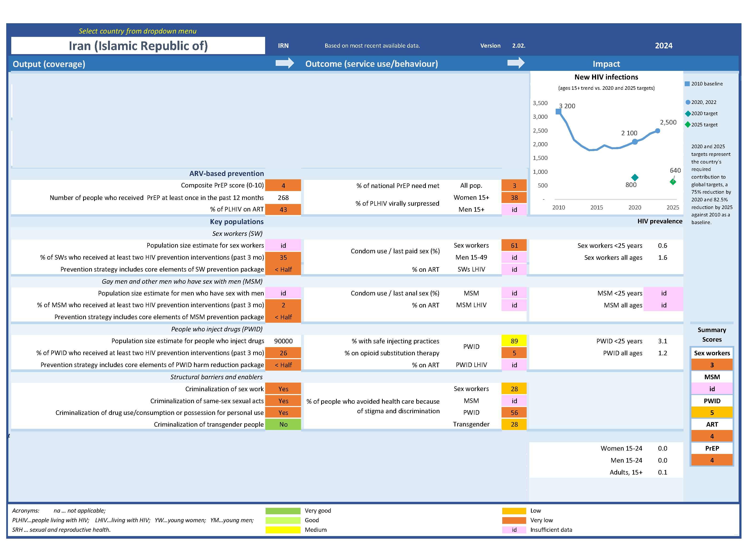
Task: Select the 'Low' amber legend swatch
Action: click(x=514, y=511)
